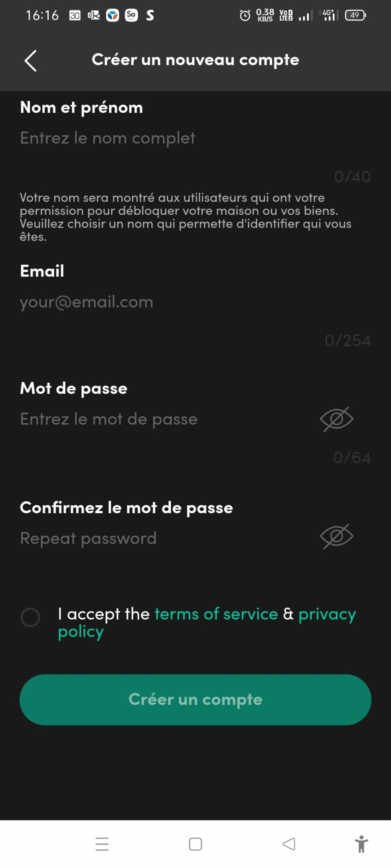The width and height of the screenshot is (391, 868).
Task: Tap the mobile signal strength icon
Action: click(305, 16)
